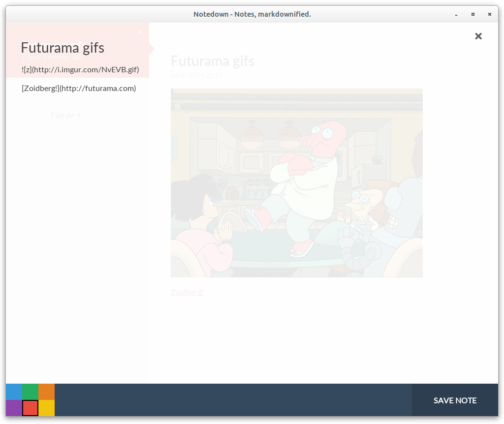Select the orange color swatch

coord(47,392)
